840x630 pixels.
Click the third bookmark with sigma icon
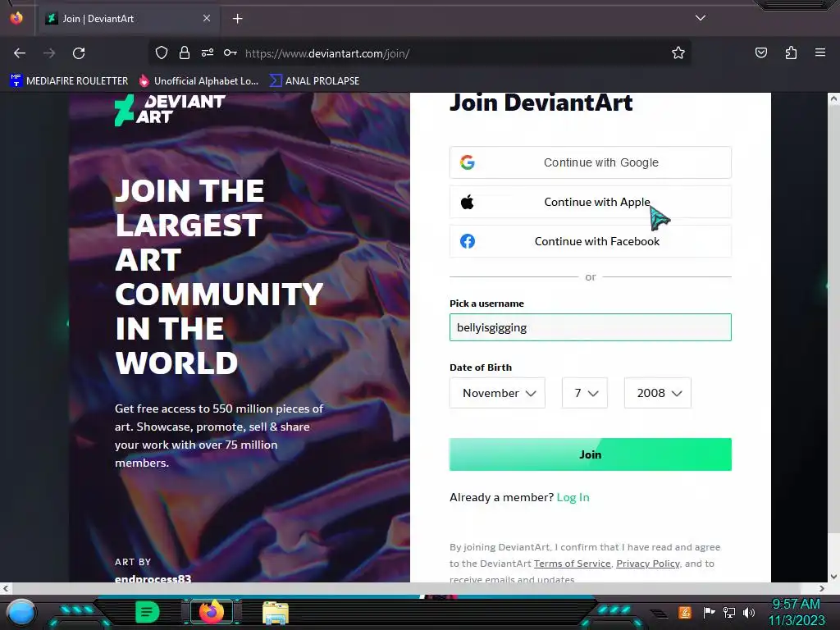[314, 81]
